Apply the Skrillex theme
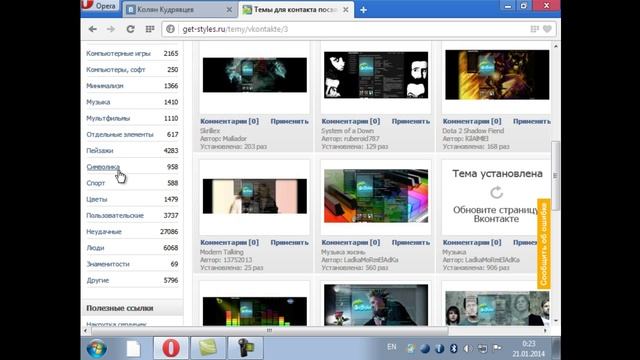640x360 pixels. click(289, 121)
